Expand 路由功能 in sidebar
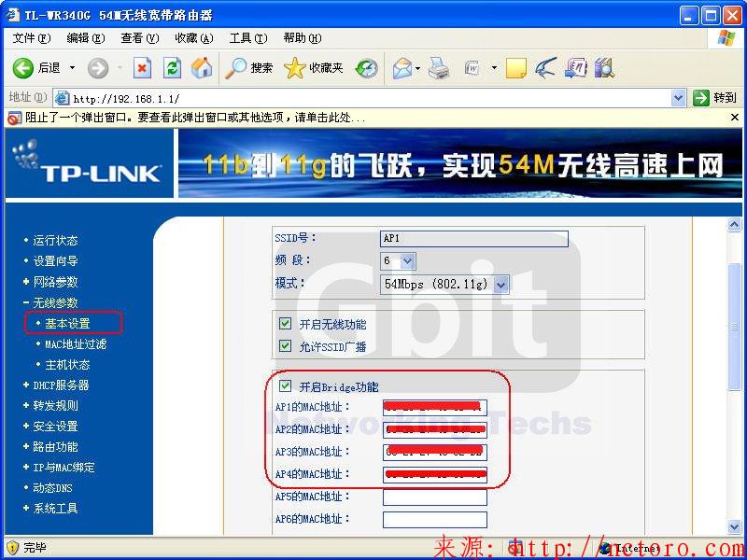The width and height of the screenshot is (747, 560). 55,447
